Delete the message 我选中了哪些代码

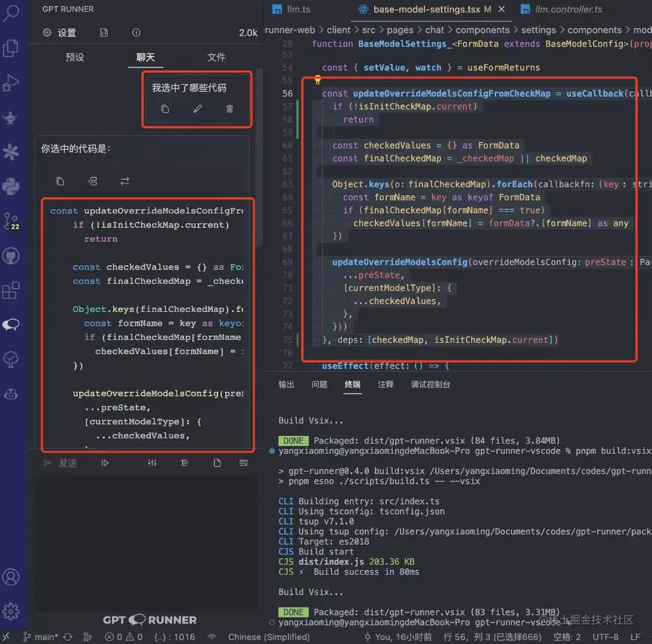pos(229,109)
